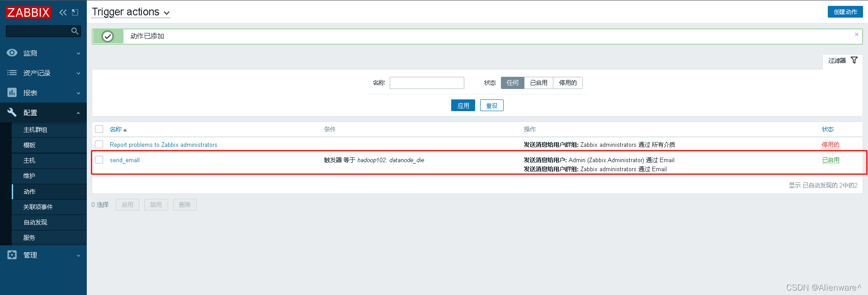Open 关联项事件 in sidebar
This screenshot has width=868, height=295.
point(38,207)
